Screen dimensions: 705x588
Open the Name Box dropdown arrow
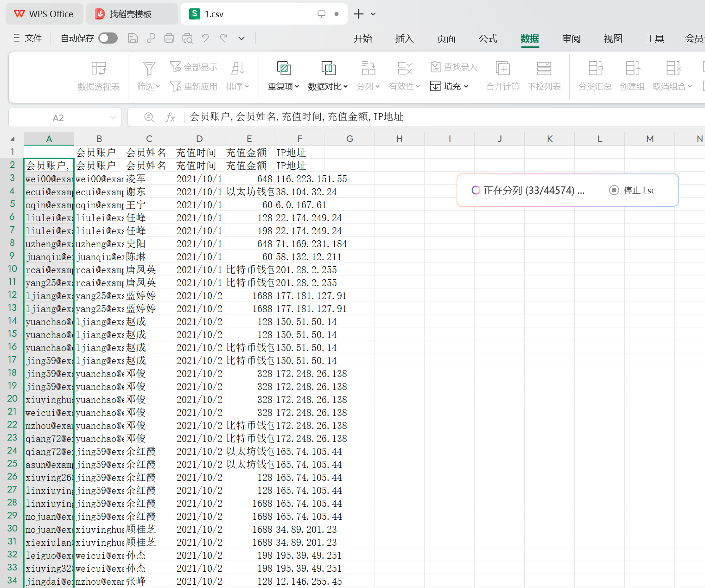click(x=113, y=118)
